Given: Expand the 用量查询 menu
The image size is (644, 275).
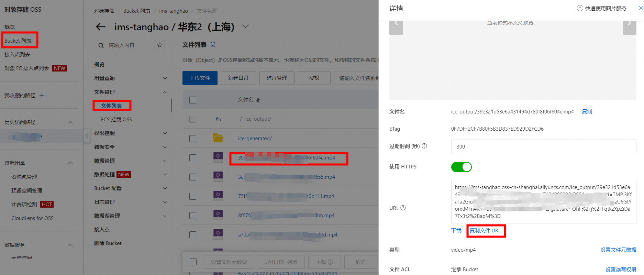Looking at the screenshot, I should [x=165, y=78].
